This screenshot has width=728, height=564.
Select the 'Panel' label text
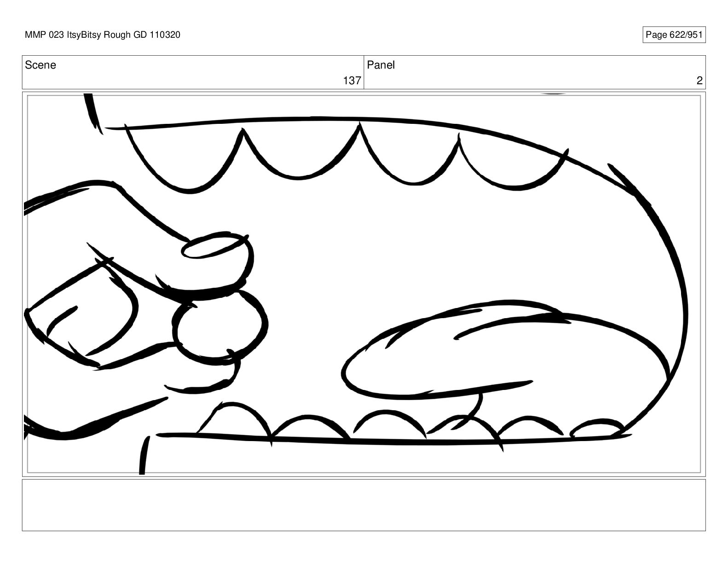click(x=381, y=65)
